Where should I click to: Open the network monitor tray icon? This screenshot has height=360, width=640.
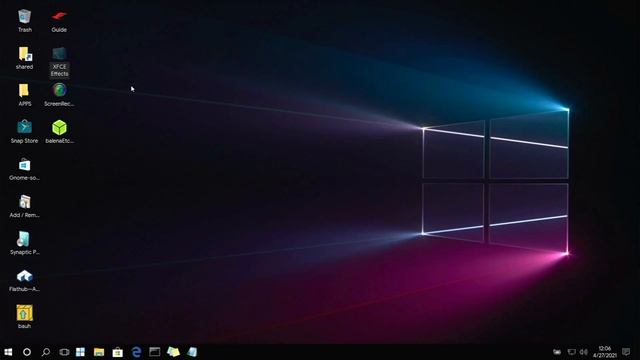[x=571, y=352]
